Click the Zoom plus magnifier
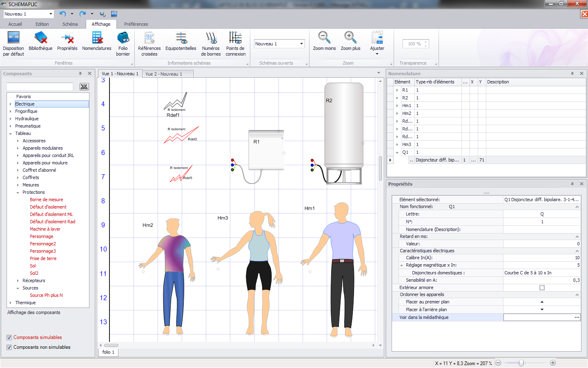The image size is (588, 368). (350, 38)
